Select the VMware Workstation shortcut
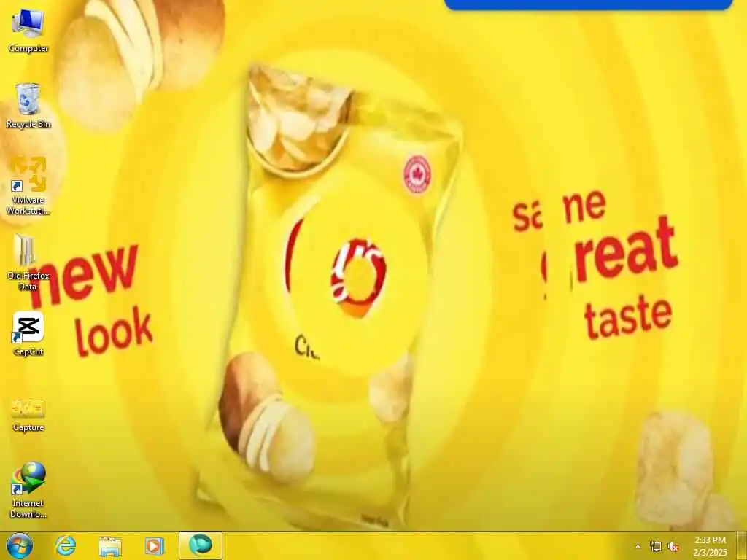This screenshot has height=560, width=747. [x=28, y=186]
